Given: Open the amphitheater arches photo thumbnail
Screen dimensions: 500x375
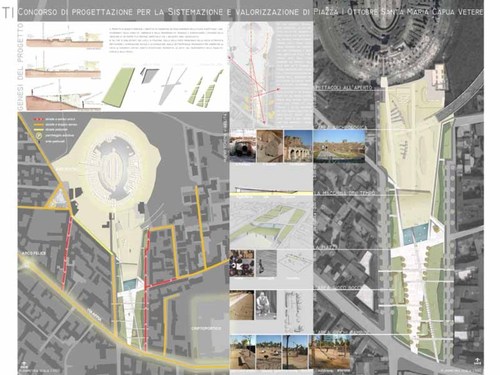Looking at the screenshot, I should pos(298,146).
